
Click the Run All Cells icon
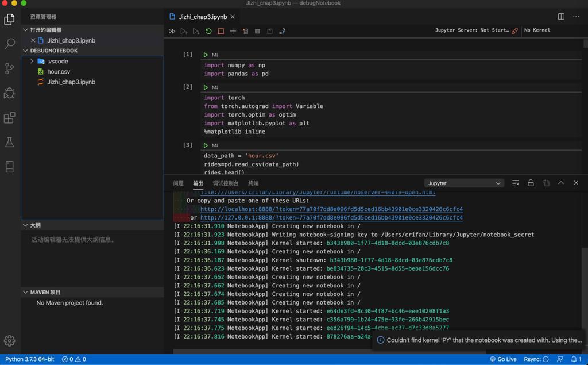point(172,31)
